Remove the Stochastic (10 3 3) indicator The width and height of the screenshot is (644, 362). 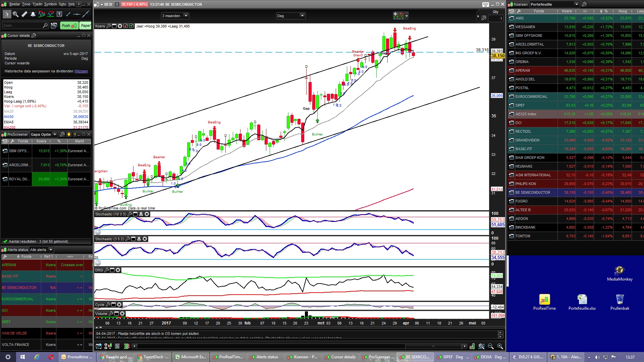pyautogui.click(x=147, y=214)
